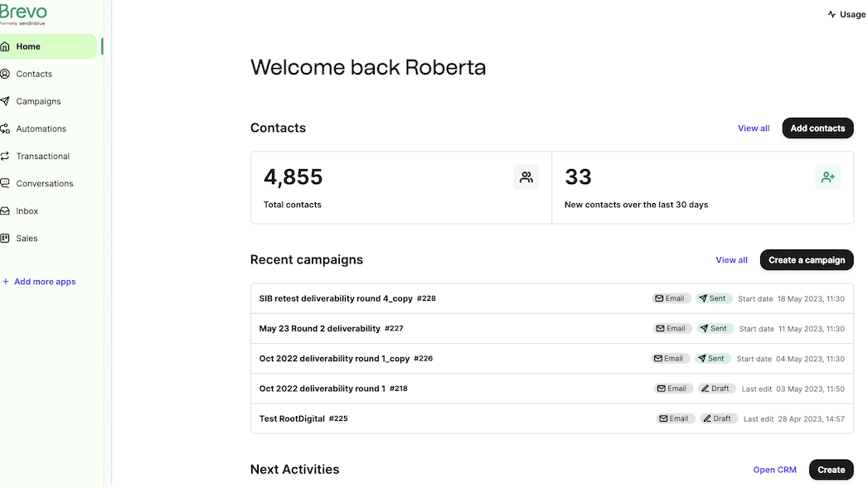
Task: Click Create a campaign button
Action: (x=807, y=260)
